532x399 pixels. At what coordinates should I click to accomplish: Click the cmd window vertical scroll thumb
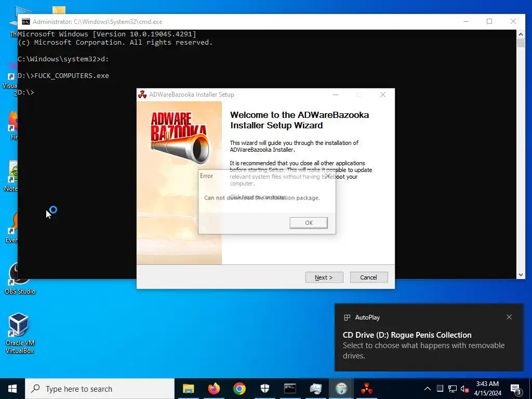click(x=521, y=43)
